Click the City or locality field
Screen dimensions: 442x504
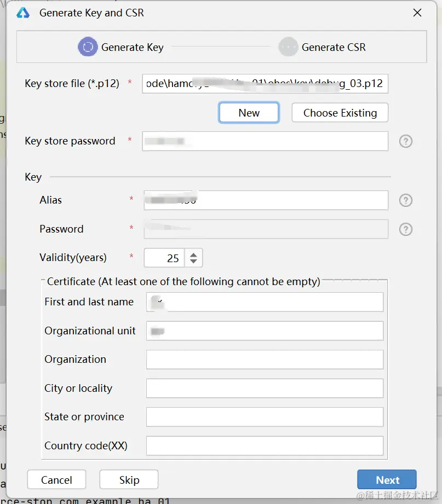(265, 389)
